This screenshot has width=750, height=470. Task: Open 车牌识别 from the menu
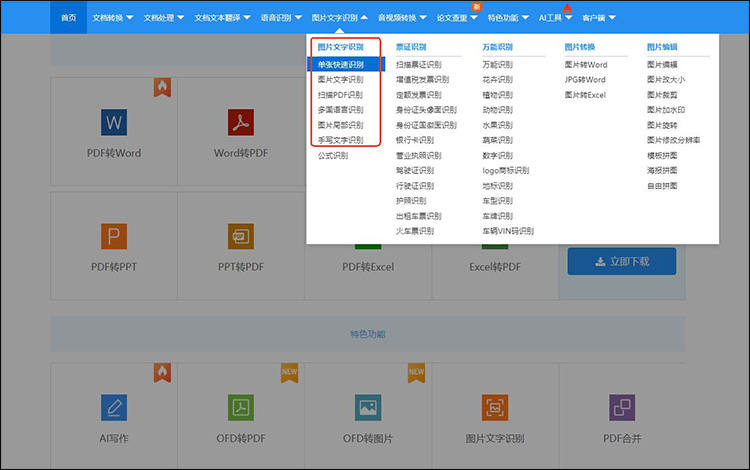coord(497,216)
